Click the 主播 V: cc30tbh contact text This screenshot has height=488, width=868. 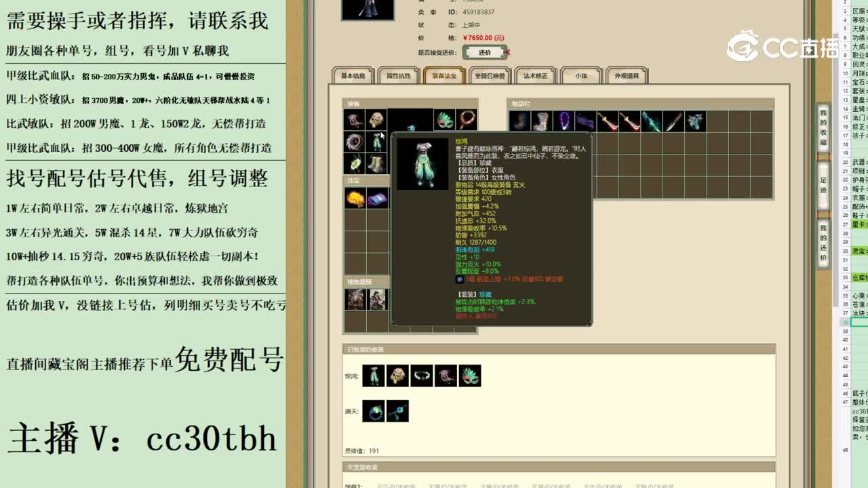coord(142,439)
